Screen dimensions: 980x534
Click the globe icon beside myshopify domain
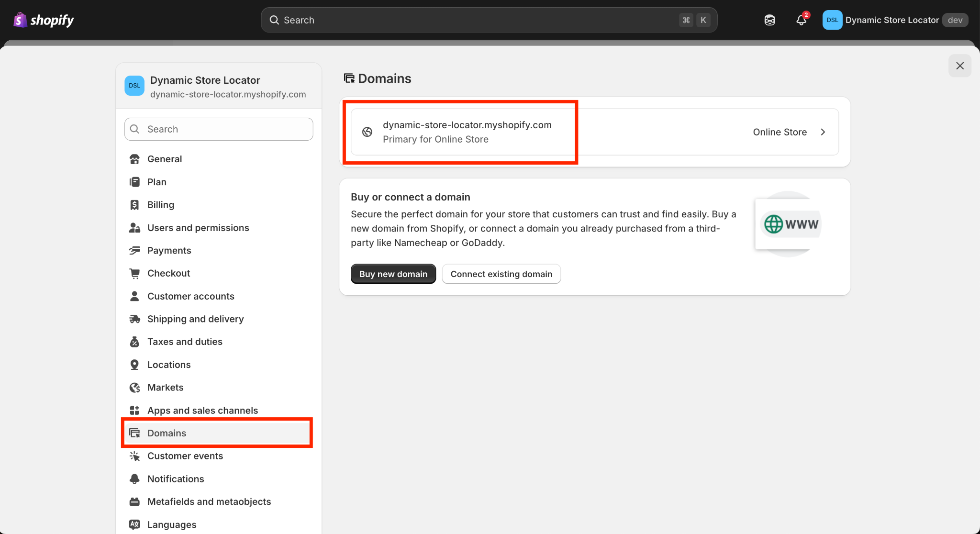pyautogui.click(x=367, y=132)
